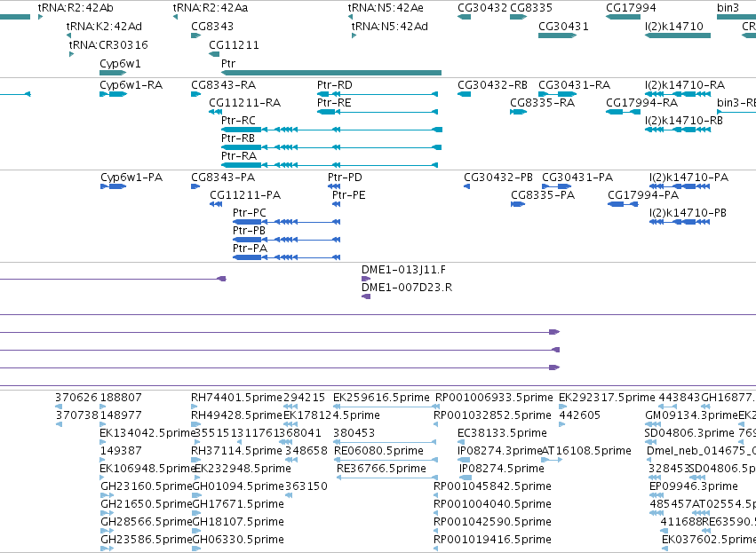Image resolution: width=756 pixels, height=553 pixels.
Task: Select the Ptr-RE transcript label
Action: pyautogui.click(x=334, y=103)
